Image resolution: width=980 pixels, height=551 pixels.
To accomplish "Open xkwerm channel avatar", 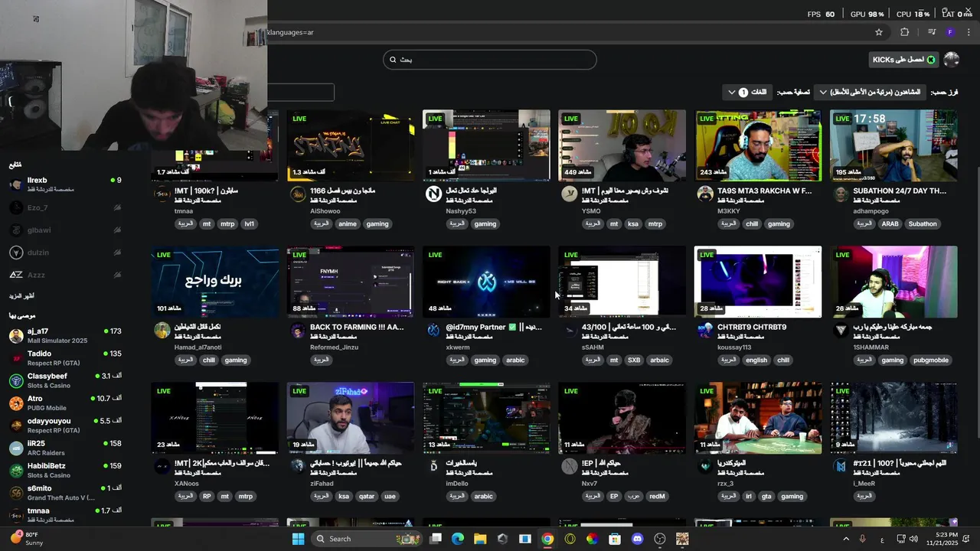I will click(x=433, y=331).
